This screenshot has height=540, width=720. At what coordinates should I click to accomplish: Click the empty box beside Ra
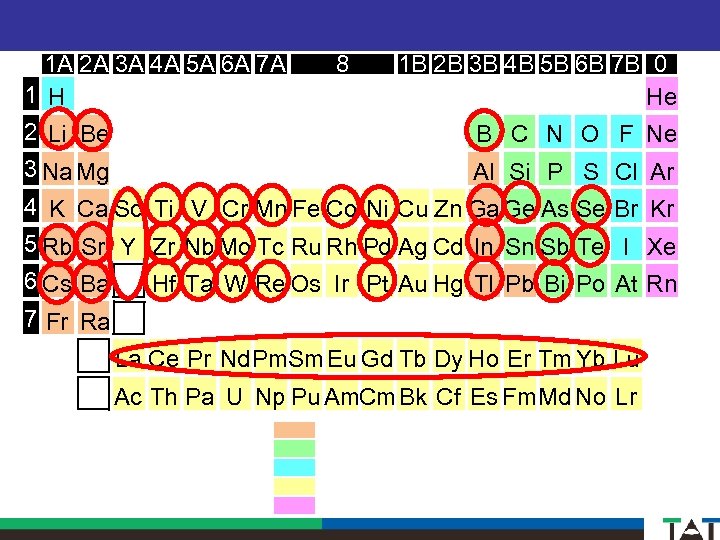129,318
